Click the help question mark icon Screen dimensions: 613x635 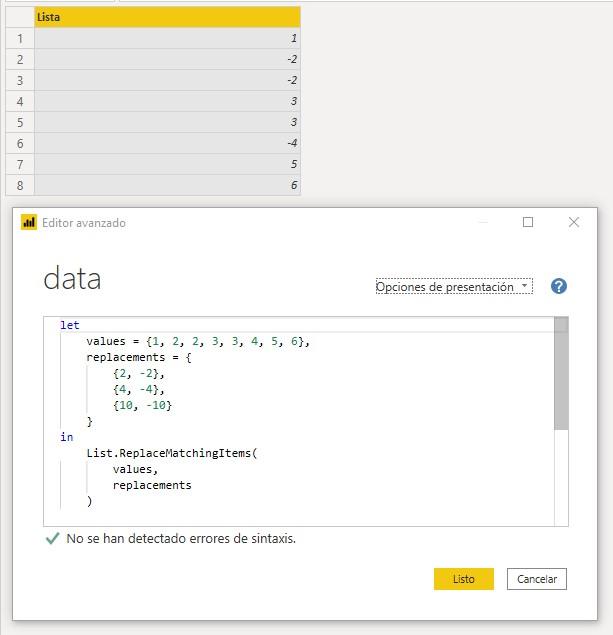click(x=559, y=286)
